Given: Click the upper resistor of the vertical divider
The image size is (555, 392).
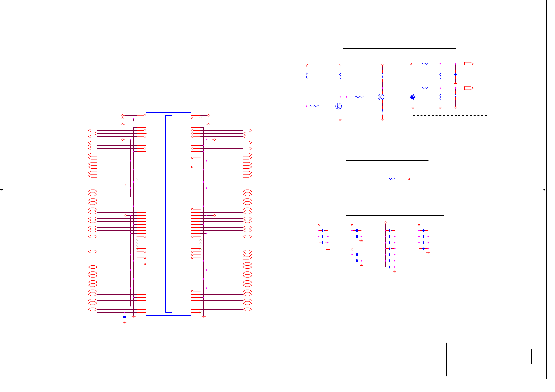Looking at the screenshot, I should pos(440,76).
